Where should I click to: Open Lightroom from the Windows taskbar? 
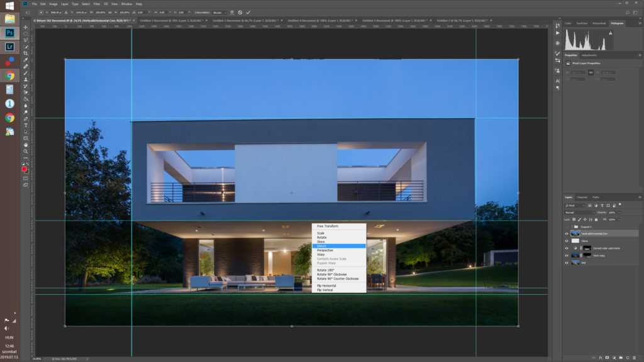[x=10, y=47]
